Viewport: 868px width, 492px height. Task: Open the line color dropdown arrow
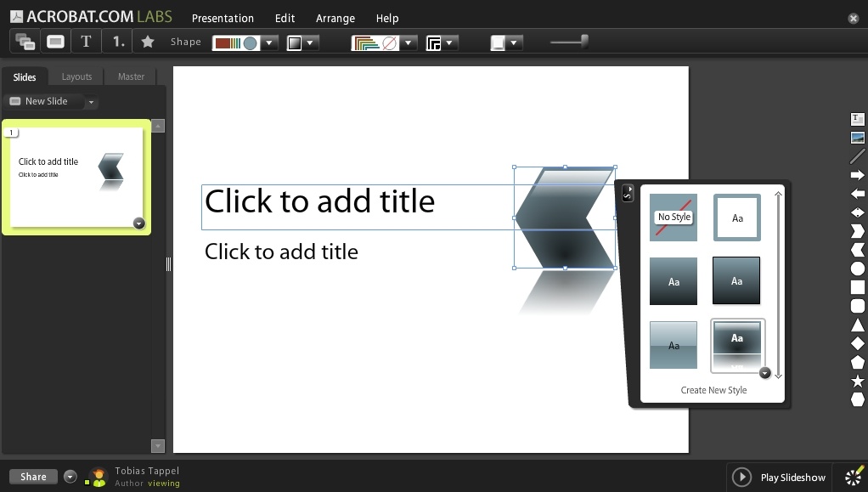pos(409,42)
